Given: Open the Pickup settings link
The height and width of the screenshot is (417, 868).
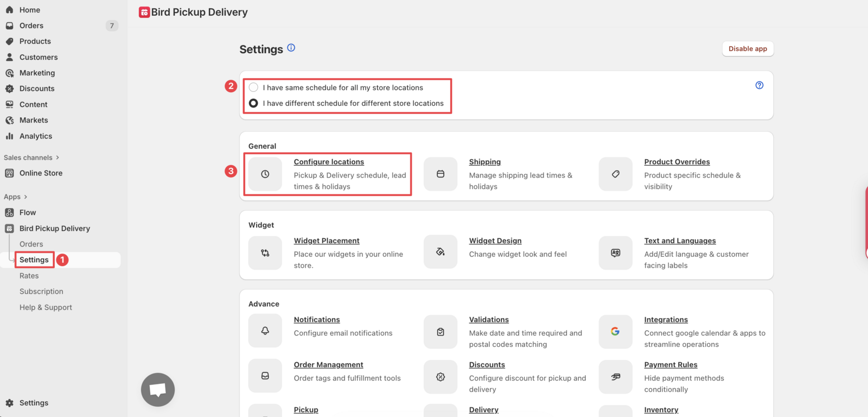Looking at the screenshot, I should point(306,410).
